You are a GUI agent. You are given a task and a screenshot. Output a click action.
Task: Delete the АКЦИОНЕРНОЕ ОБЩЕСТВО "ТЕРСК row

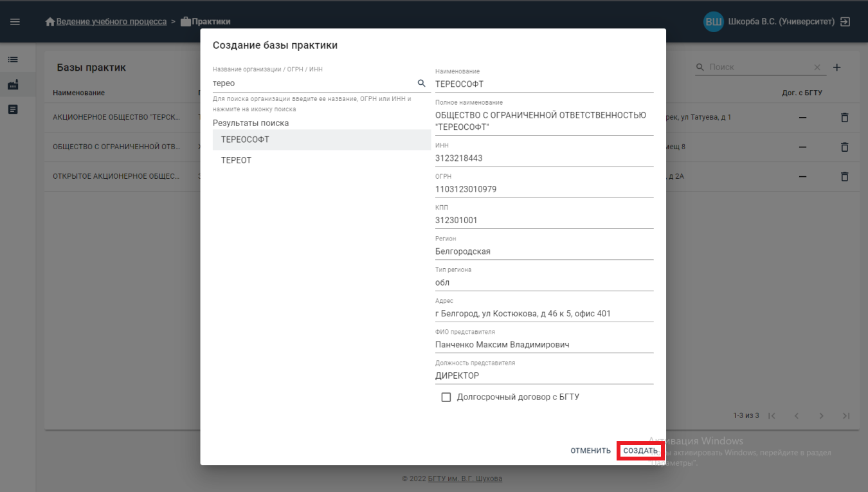click(845, 118)
